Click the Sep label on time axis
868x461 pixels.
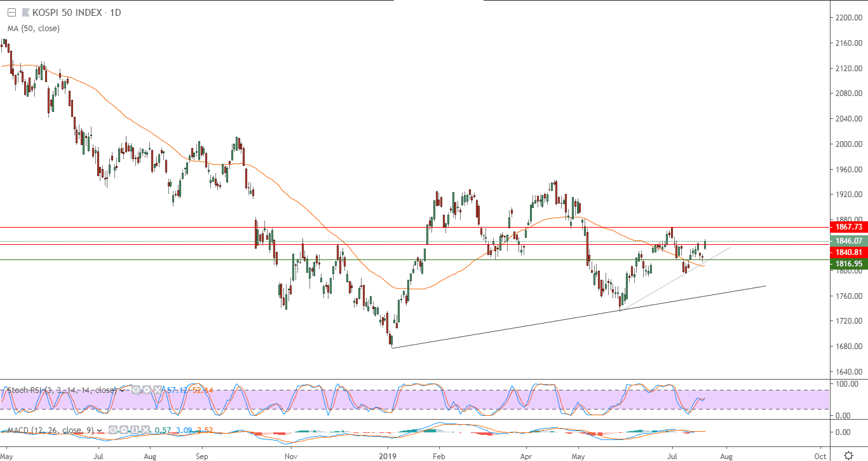[x=202, y=456]
